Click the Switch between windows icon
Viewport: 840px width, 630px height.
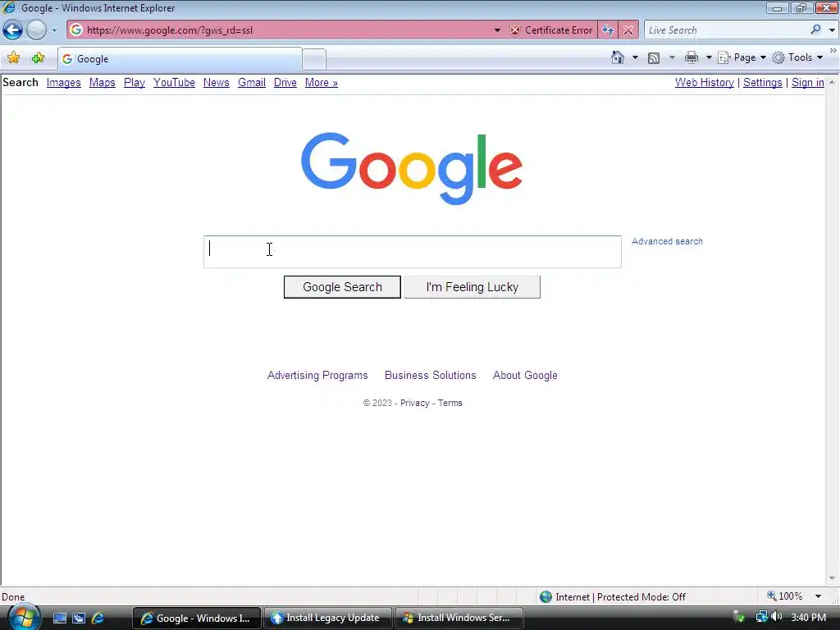[x=79, y=619]
